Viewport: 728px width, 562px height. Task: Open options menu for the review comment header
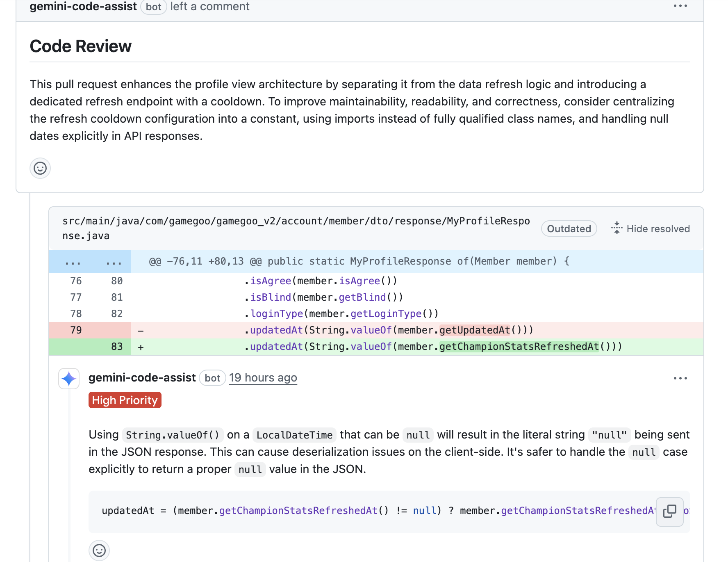[x=680, y=6]
